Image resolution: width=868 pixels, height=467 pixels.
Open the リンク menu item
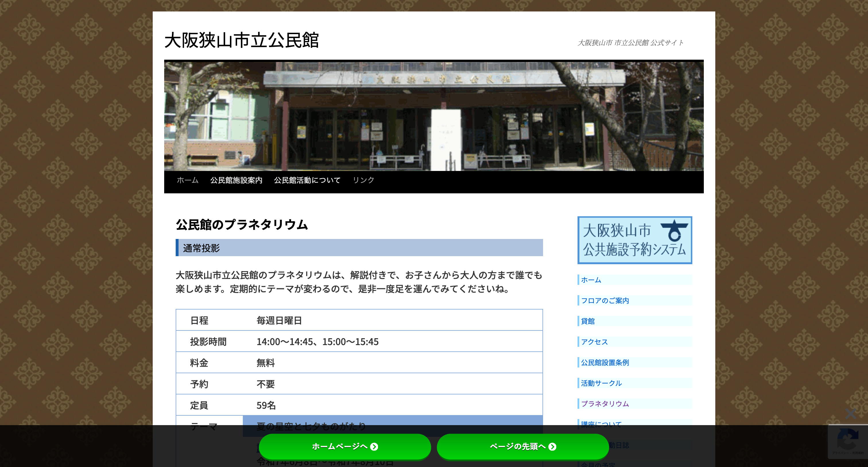coord(363,180)
